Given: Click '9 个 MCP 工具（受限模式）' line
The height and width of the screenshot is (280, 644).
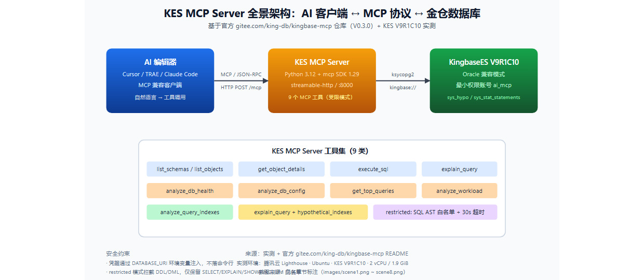Looking at the screenshot, I should tap(322, 97).
